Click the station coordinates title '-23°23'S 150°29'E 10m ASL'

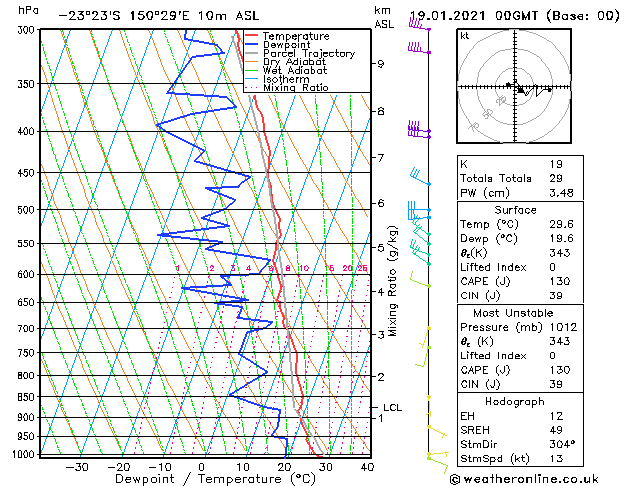click(159, 16)
